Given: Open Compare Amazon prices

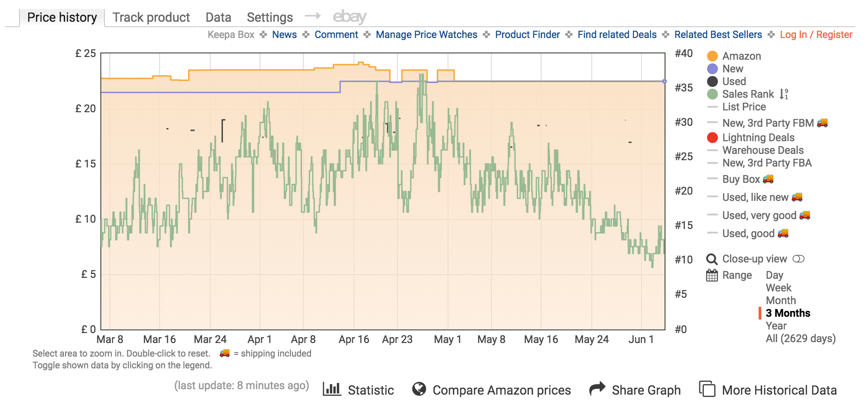Looking at the screenshot, I should pos(502,390).
